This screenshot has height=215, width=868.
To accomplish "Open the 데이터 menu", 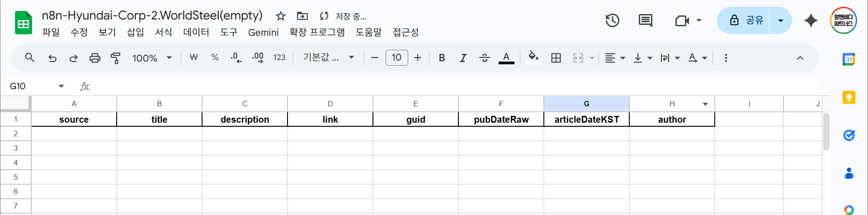I will click(196, 32).
